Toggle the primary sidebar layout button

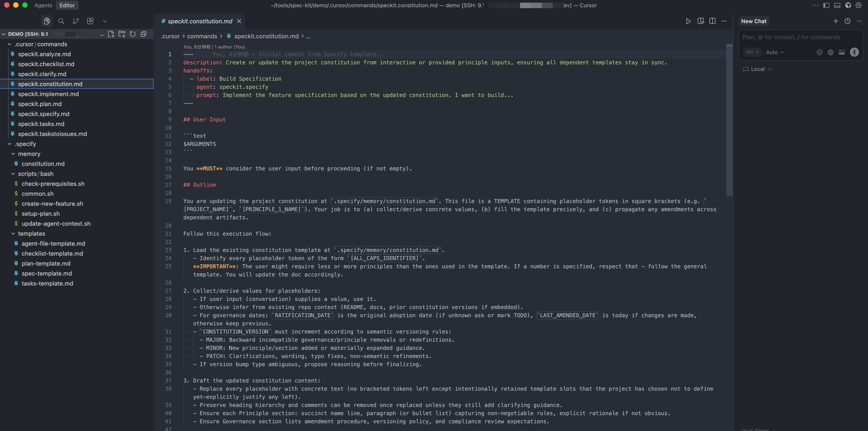(826, 5)
